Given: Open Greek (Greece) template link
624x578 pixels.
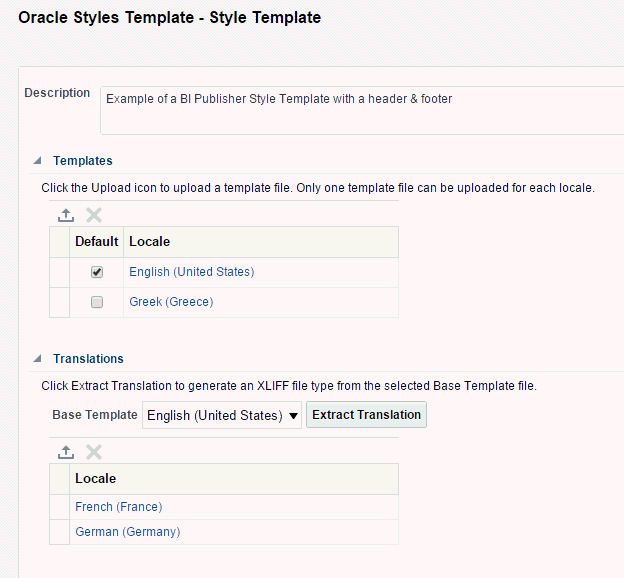Looking at the screenshot, I should click(171, 302).
